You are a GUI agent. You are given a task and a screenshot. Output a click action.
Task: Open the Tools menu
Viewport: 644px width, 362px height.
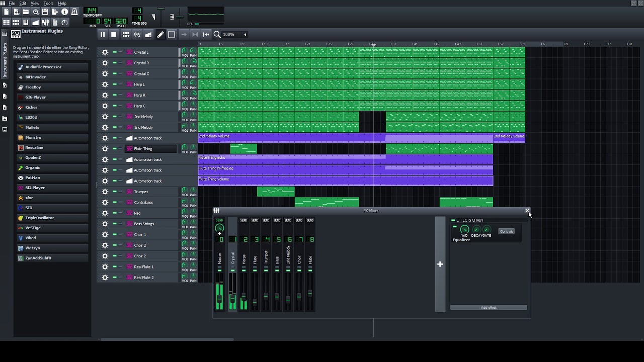click(x=48, y=4)
